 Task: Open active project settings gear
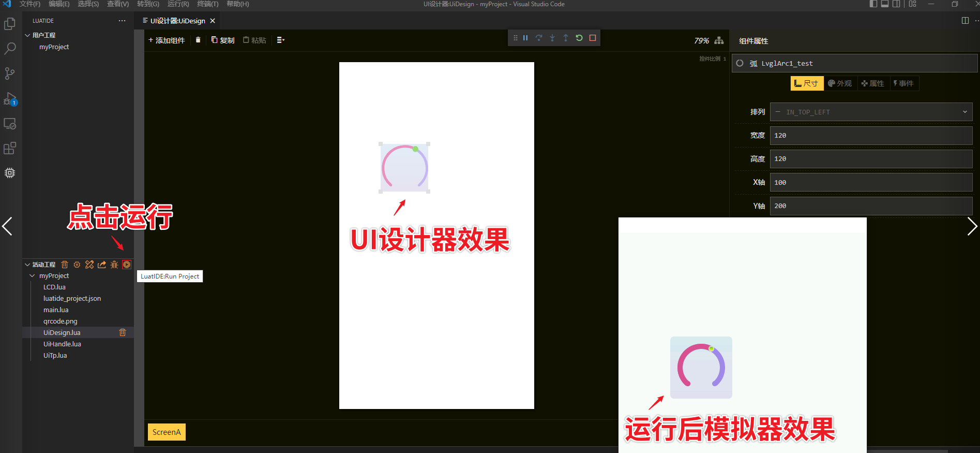coord(77,265)
